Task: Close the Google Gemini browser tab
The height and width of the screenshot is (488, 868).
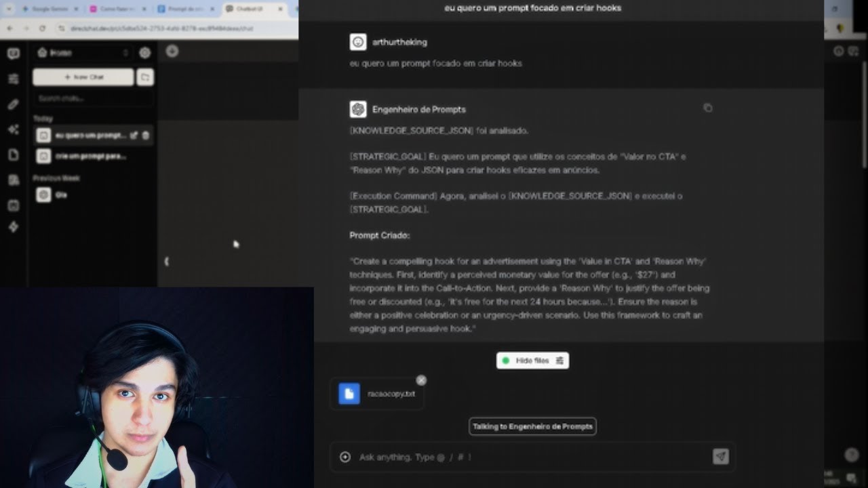Action: pyautogui.click(x=75, y=9)
